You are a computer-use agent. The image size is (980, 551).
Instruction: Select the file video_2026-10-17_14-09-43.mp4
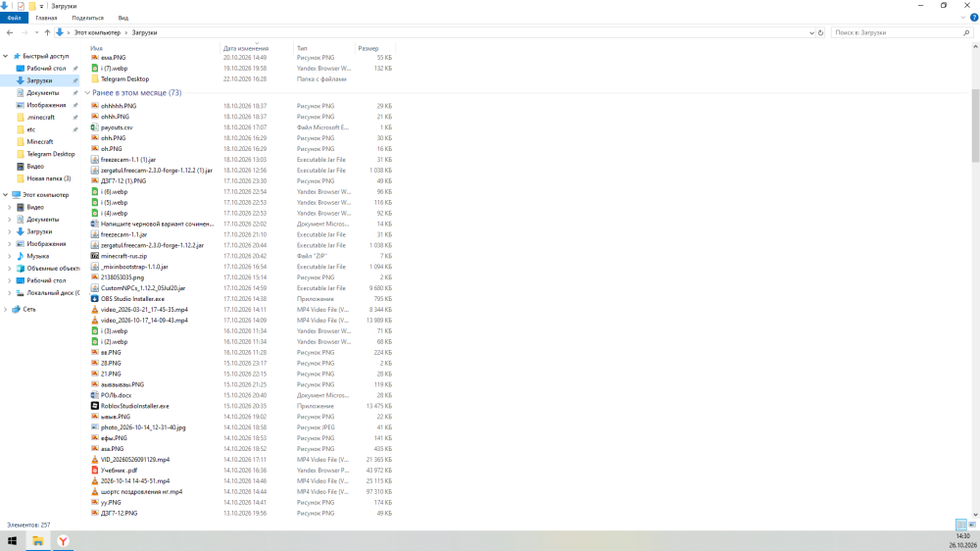point(144,321)
